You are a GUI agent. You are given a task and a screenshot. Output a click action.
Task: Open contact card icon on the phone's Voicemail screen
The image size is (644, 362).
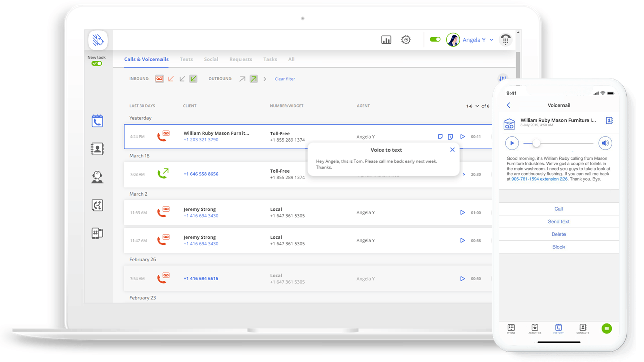609,121
